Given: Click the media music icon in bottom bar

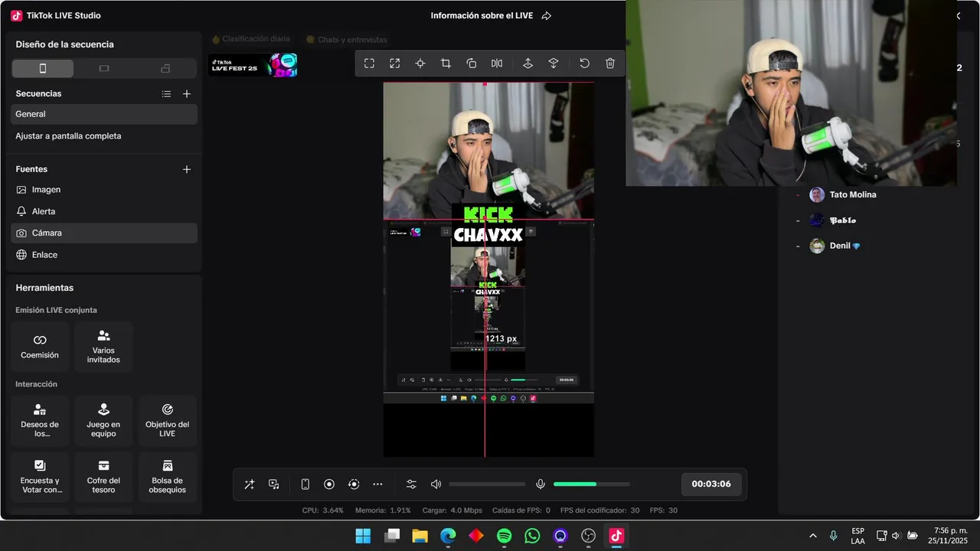Looking at the screenshot, I should (274, 484).
